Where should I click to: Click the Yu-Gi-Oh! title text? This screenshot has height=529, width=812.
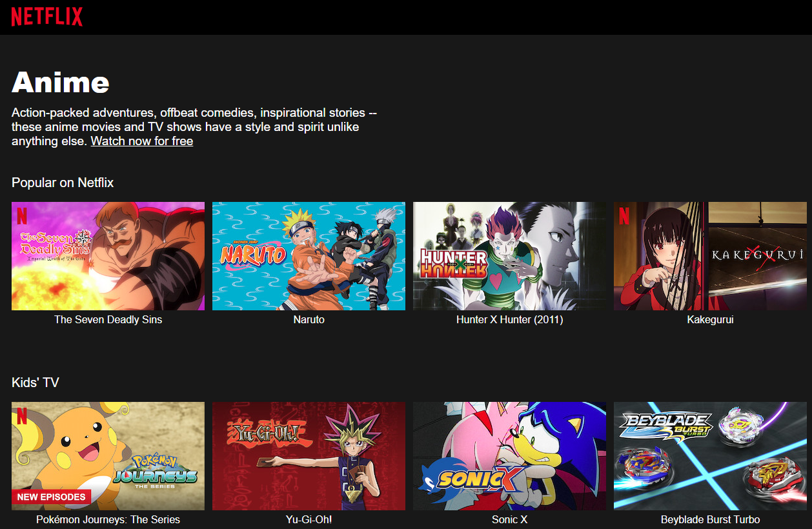[x=309, y=519]
